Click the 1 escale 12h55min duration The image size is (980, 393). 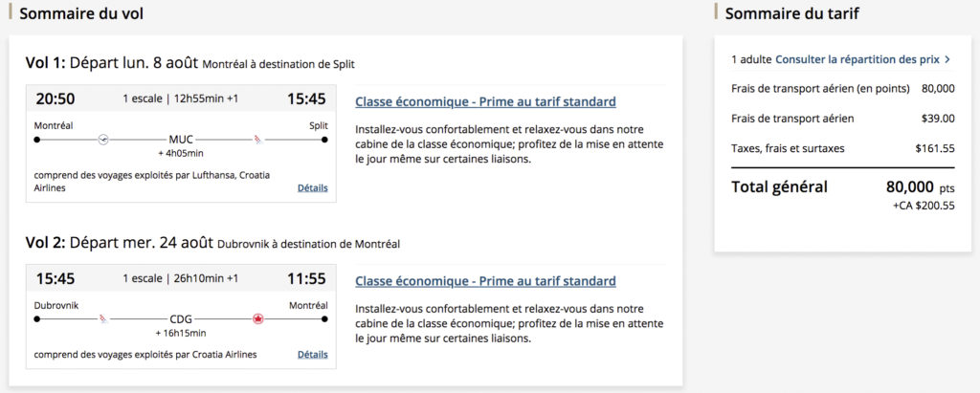[181, 98]
